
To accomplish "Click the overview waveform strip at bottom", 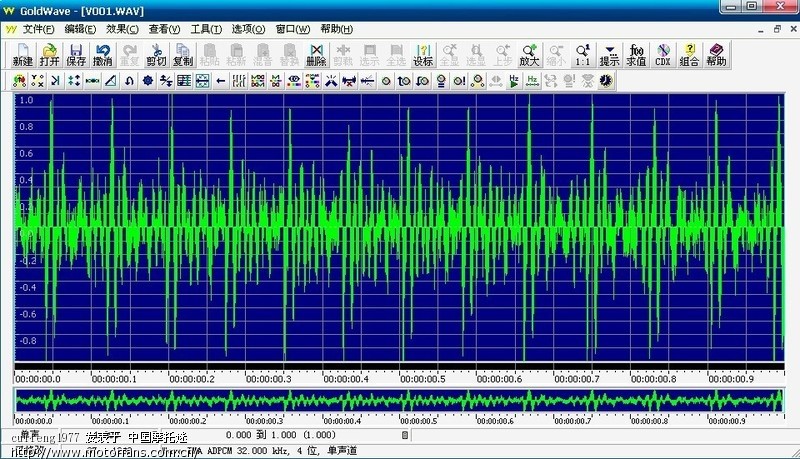I will (400, 400).
